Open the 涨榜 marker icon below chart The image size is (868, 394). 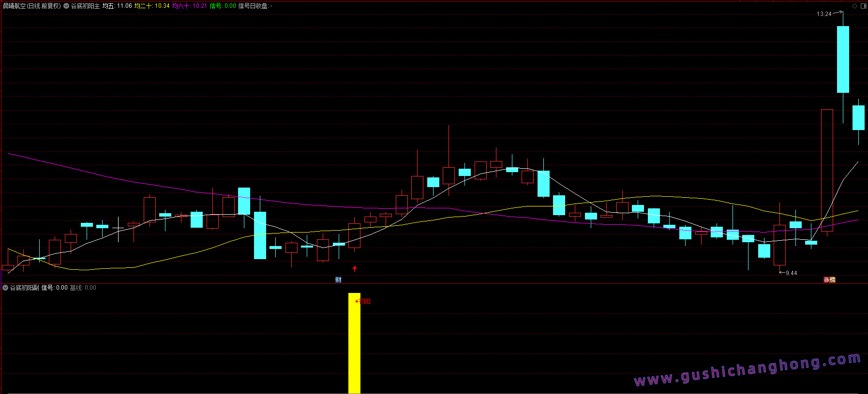[829, 280]
